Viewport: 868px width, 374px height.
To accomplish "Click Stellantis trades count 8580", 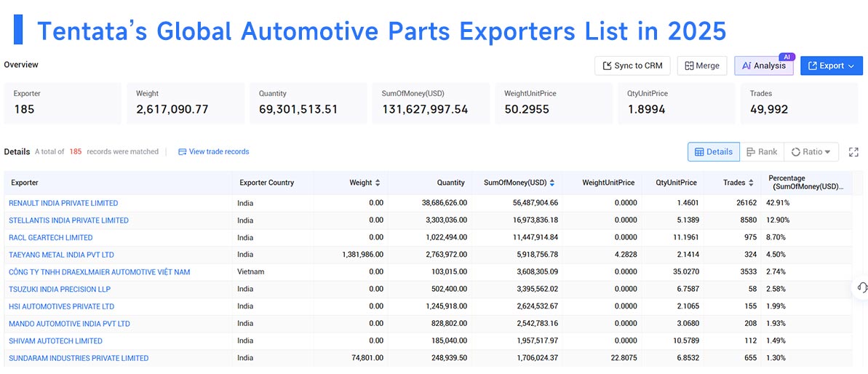I will pos(748,220).
